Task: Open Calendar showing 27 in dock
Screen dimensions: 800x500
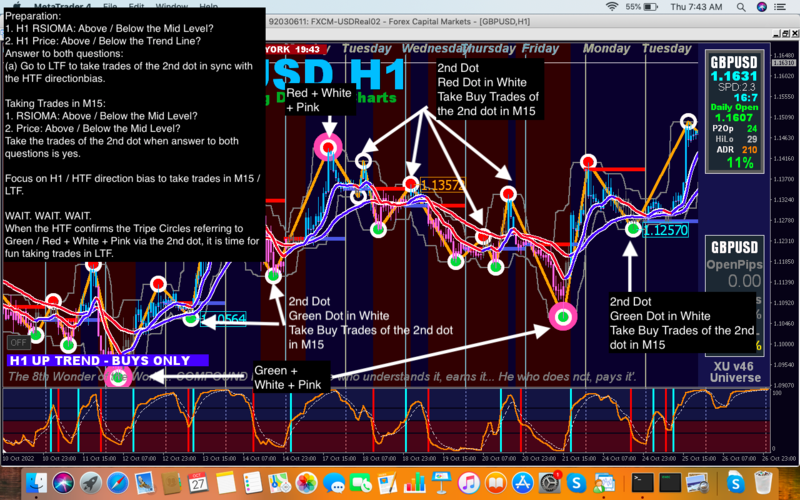Action: pos(198,482)
